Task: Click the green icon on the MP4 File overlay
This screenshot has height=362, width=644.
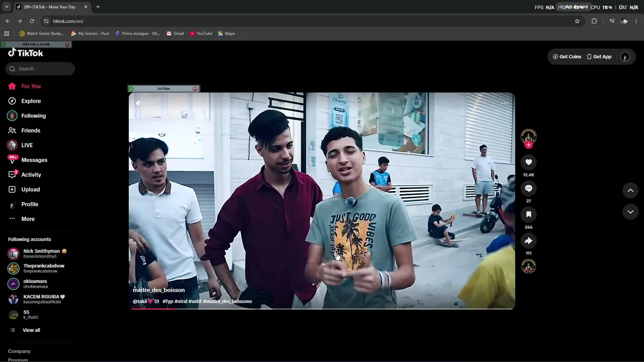Action: point(5,45)
